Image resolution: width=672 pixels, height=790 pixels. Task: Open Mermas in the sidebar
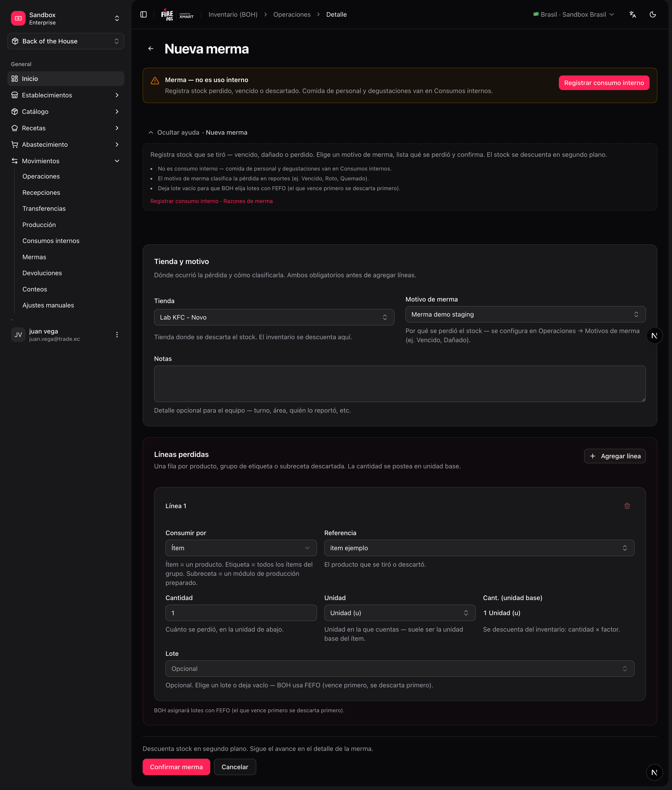34,257
